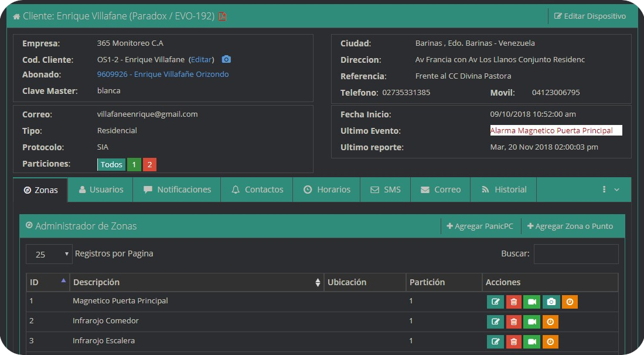This screenshot has height=355, width=644.
Task: Open the Historial tab
Action: (504, 190)
